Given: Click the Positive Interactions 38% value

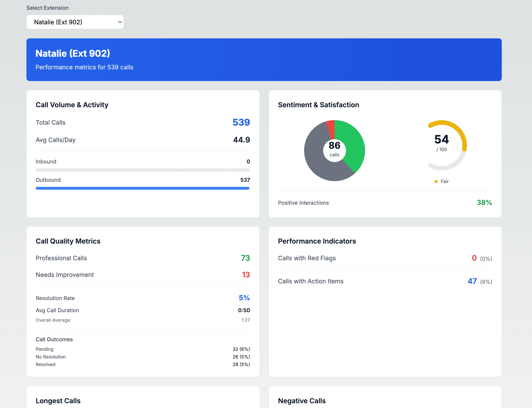Looking at the screenshot, I should [484, 203].
